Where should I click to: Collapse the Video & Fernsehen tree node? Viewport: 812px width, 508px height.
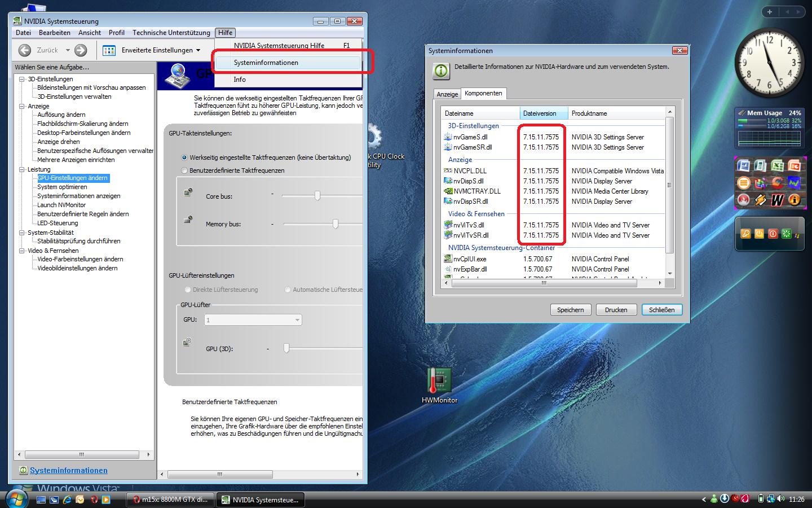click(22, 251)
